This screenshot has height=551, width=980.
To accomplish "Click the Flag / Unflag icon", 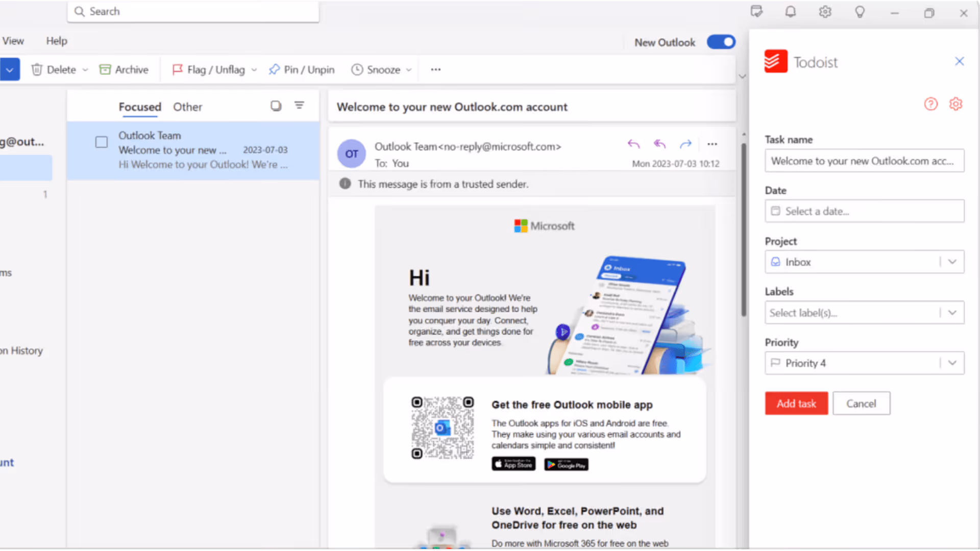I will coord(177,69).
